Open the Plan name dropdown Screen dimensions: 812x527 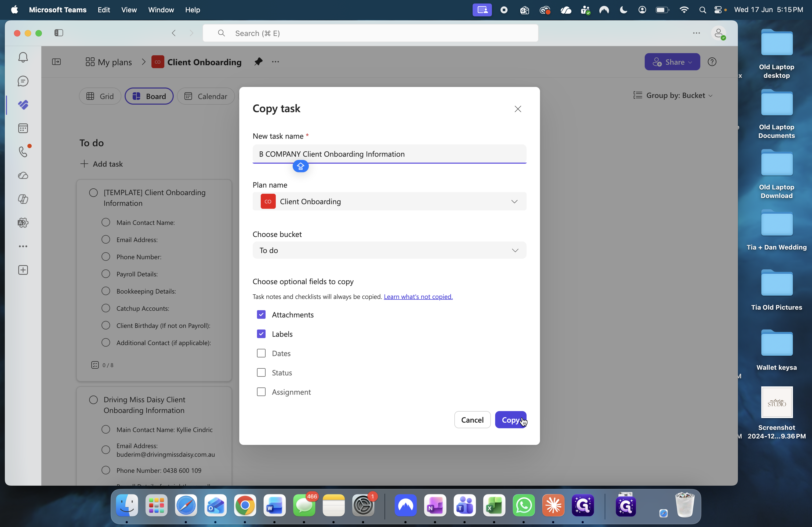389,202
